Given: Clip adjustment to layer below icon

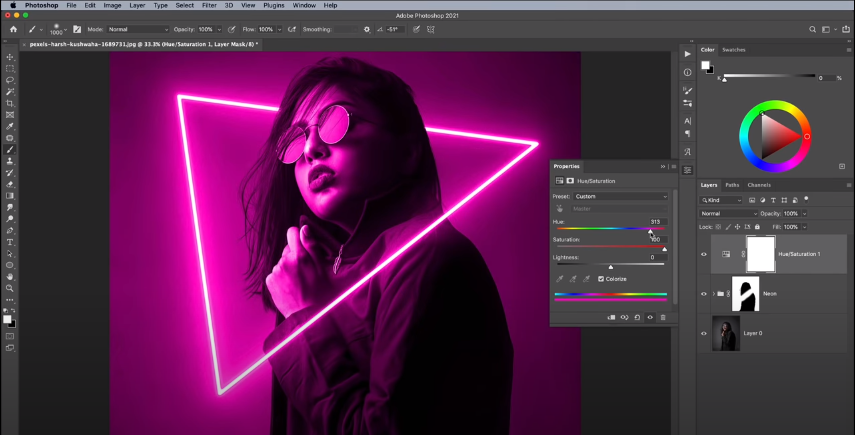Looking at the screenshot, I should point(611,317).
